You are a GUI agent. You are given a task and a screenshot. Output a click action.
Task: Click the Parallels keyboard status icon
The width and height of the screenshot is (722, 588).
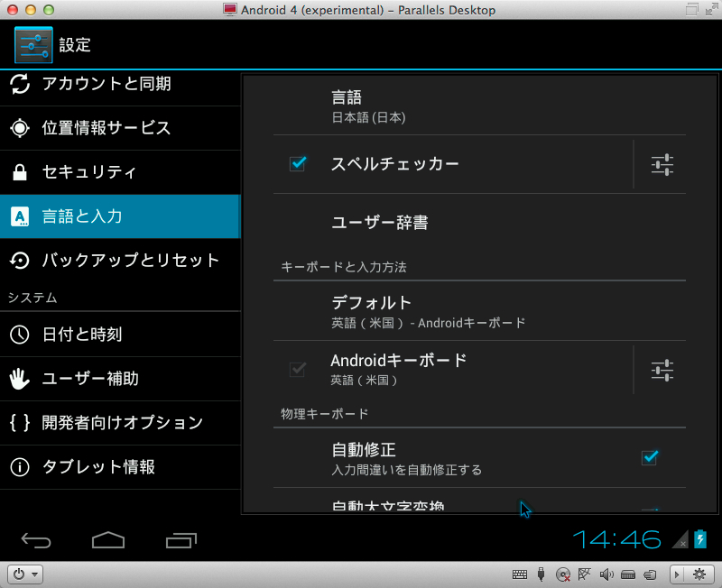point(520,574)
